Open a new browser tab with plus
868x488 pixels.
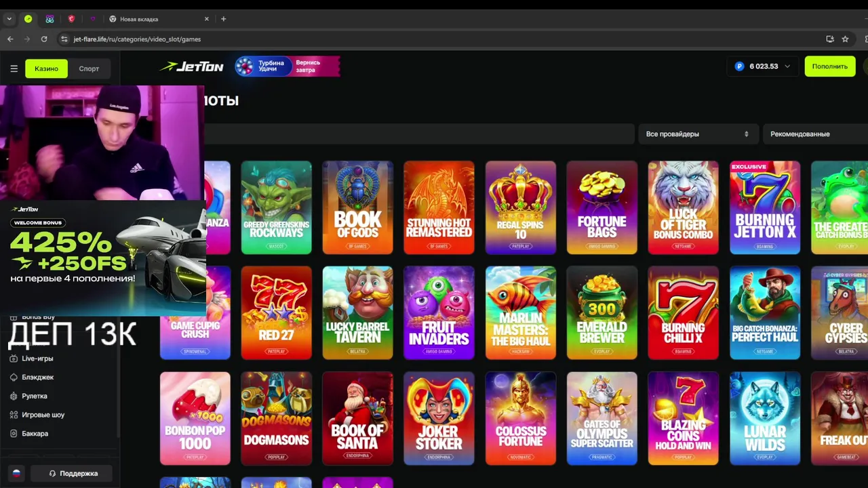point(223,19)
